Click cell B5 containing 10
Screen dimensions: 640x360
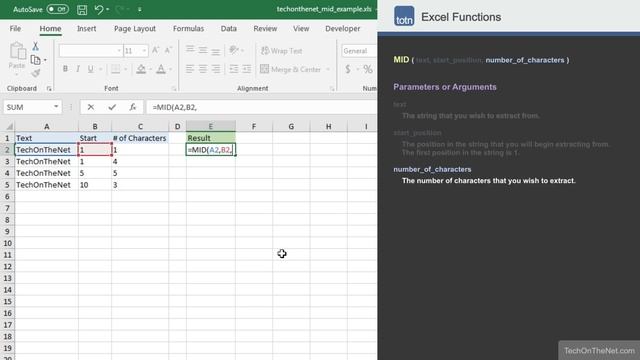(x=95, y=185)
